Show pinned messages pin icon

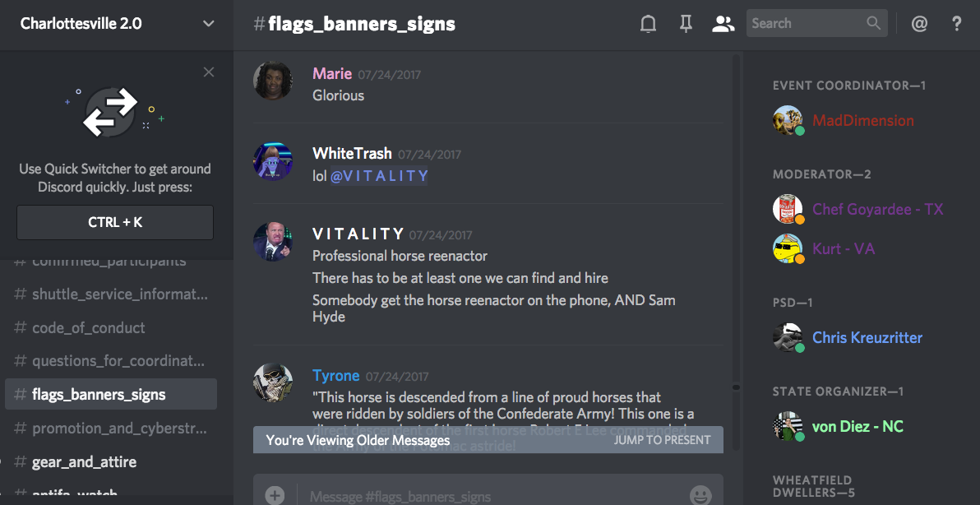pos(686,24)
